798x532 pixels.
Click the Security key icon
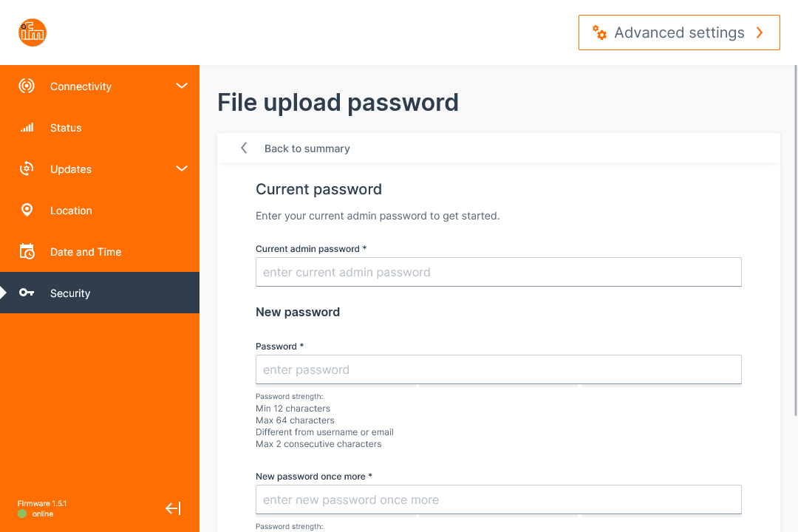coord(27,293)
